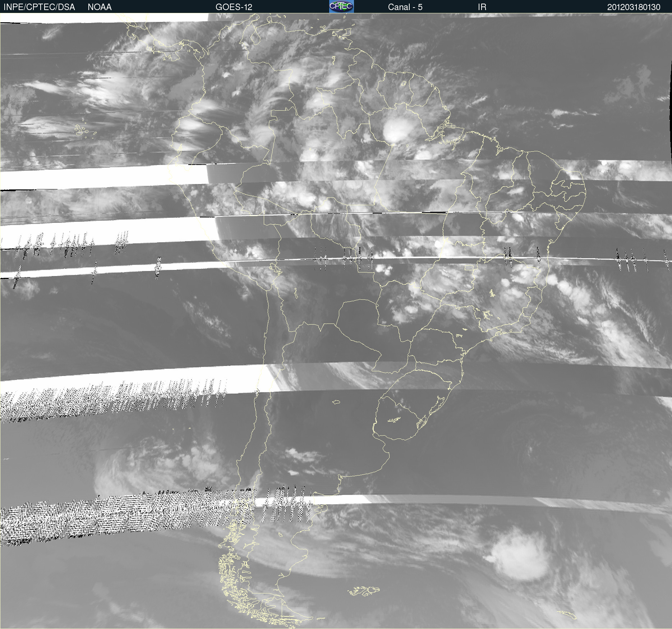The width and height of the screenshot is (672, 629).
Task: Click the NOAA label in the header
Action: tap(100, 7)
